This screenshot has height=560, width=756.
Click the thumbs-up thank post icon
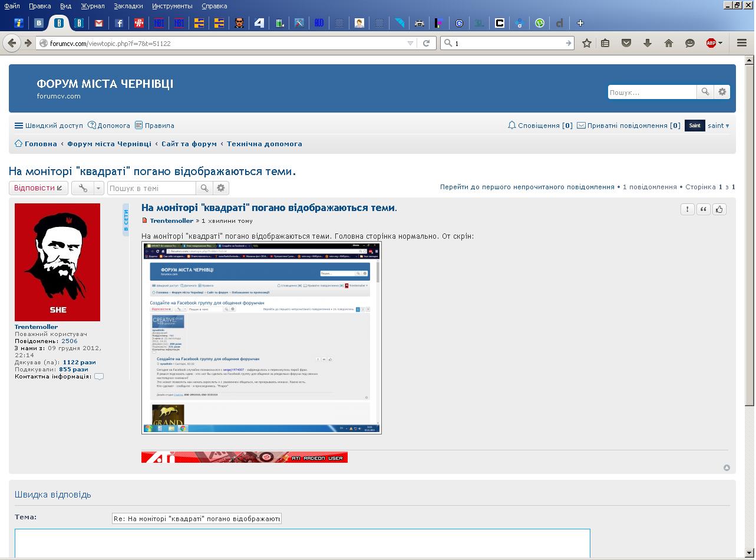coord(719,209)
